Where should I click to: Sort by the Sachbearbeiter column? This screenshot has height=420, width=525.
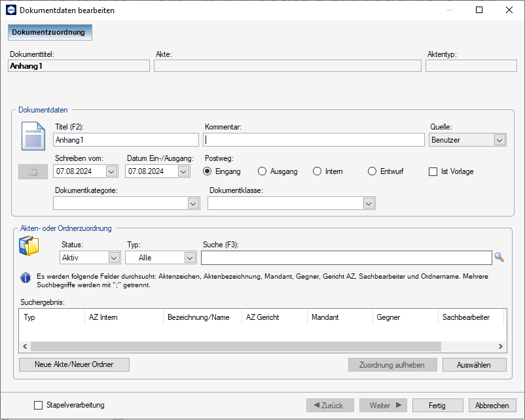471,317
